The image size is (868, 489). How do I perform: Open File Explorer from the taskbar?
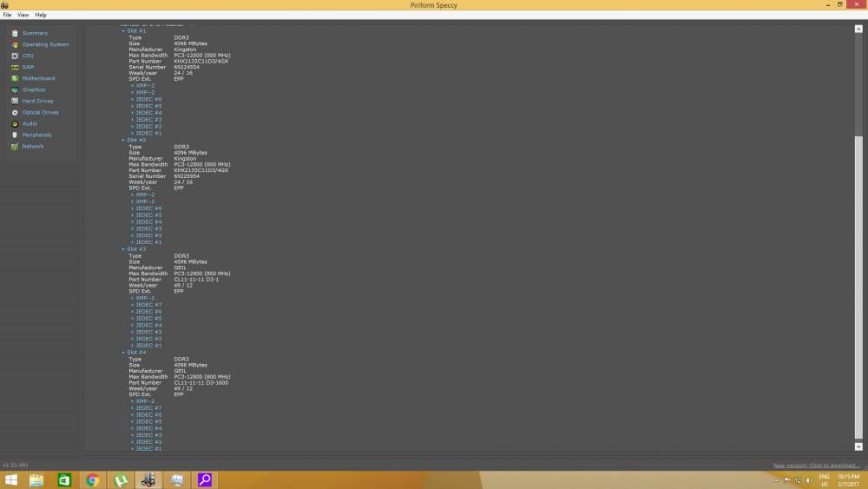click(x=36, y=479)
